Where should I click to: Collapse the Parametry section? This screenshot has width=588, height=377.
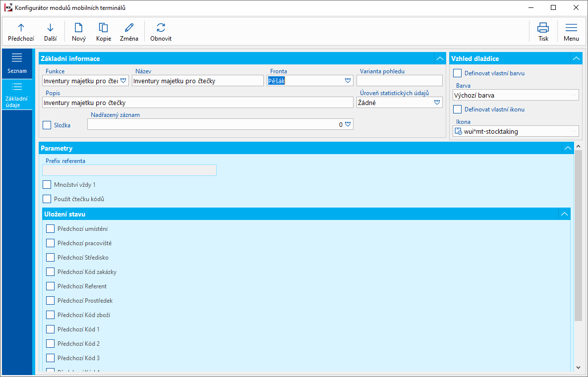[568, 148]
